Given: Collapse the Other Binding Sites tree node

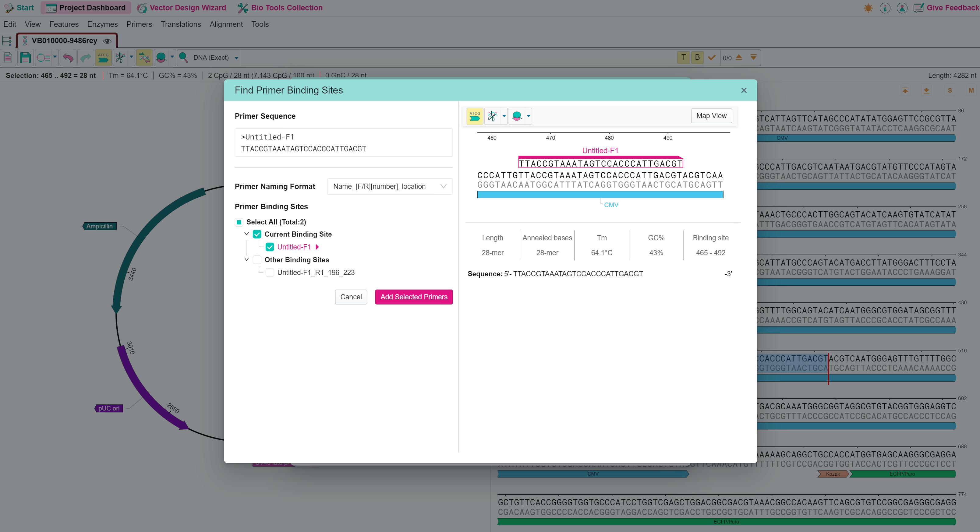Looking at the screenshot, I should [246, 259].
